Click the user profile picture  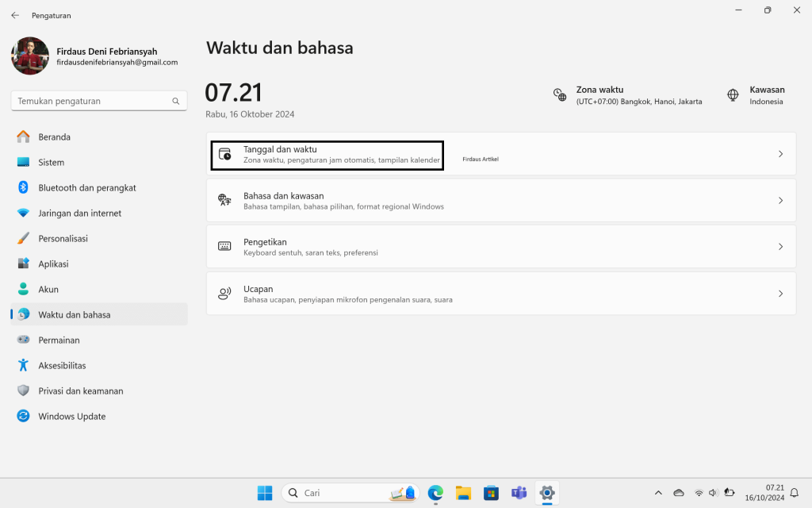[30, 56]
